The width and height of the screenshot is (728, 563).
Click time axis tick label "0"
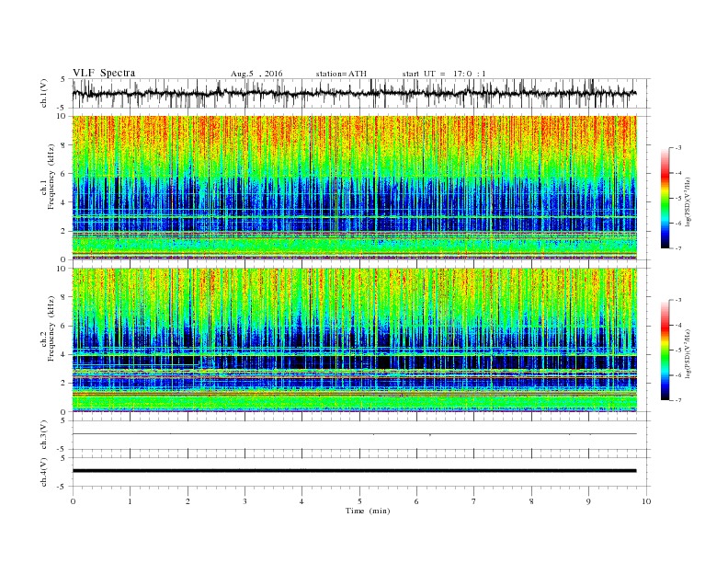tap(73, 501)
